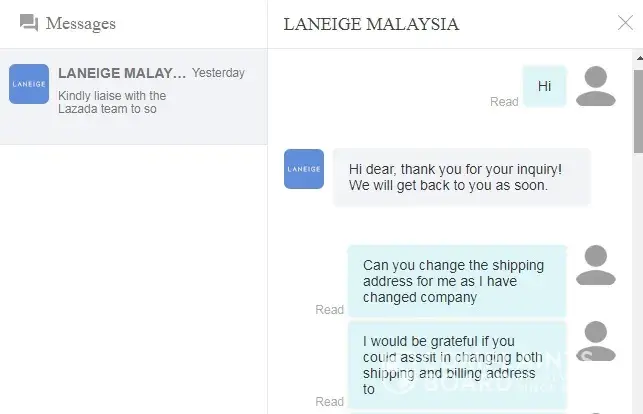643x414 pixels.
Task: Click the message about changing the shipping address
Action: point(457,281)
